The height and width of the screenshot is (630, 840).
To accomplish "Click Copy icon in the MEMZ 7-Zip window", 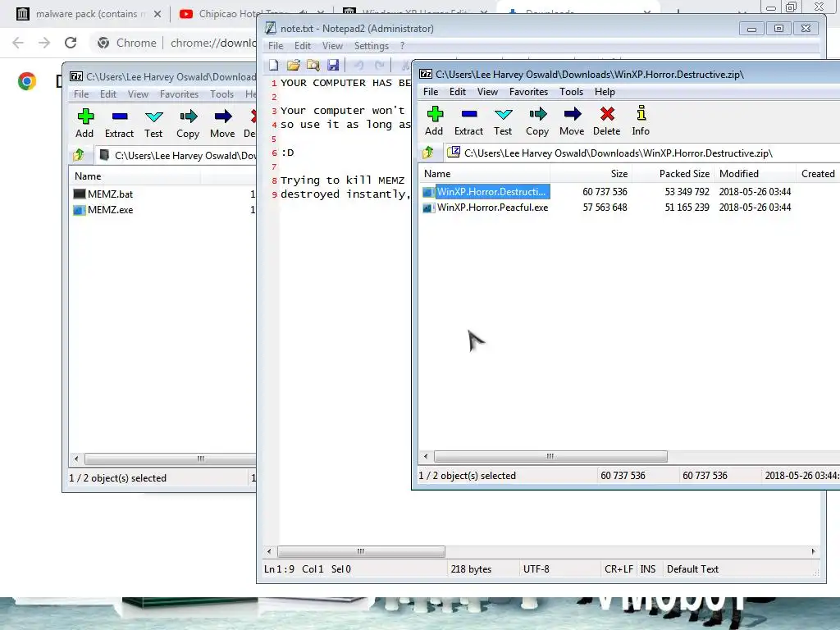I will click(188, 116).
